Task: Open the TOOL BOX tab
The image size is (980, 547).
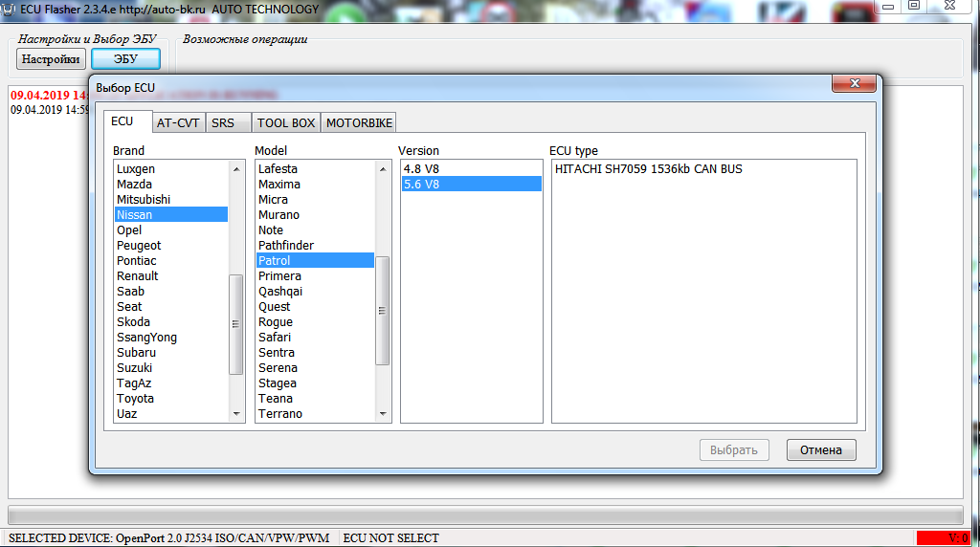Action: click(286, 123)
